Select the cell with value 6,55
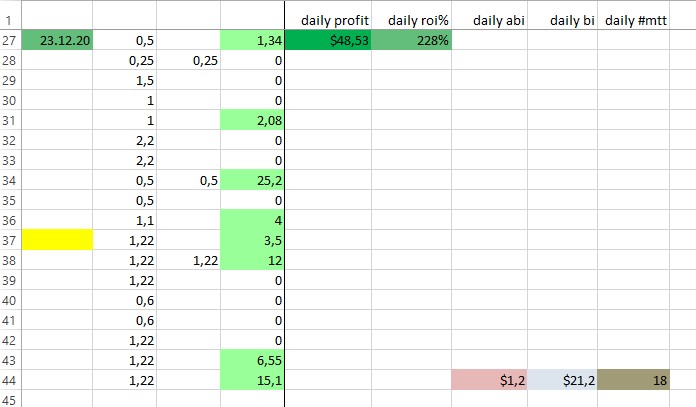The height and width of the screenshot is (407, 696). tap(252, 359)
